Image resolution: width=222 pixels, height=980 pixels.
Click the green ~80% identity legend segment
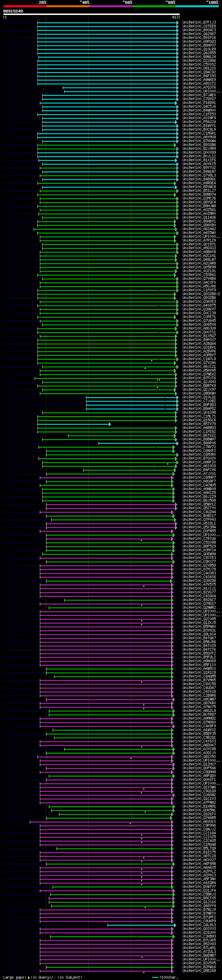click(154, 6)
